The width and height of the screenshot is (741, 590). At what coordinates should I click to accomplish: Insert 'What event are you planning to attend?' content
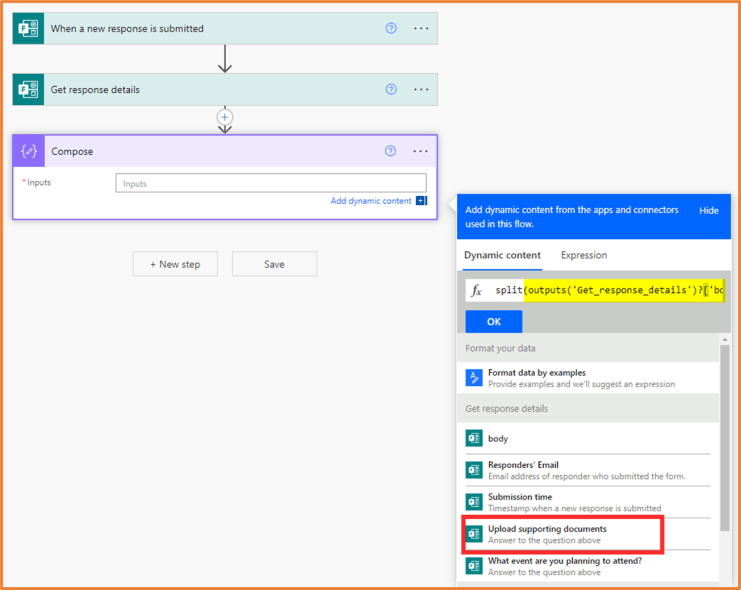pyautogui.click(x=588, y=566)
